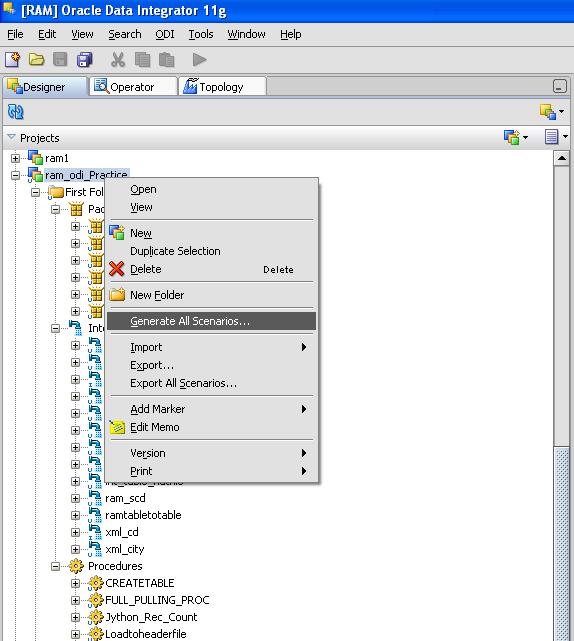Open the Print submenu
The image size is (574, 641).
tap(211, 471)
